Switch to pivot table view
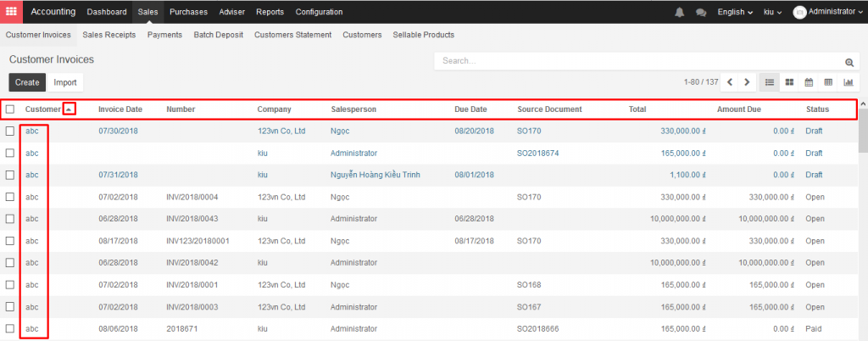Viewport: 868px width, 341px height. [828, 82]
